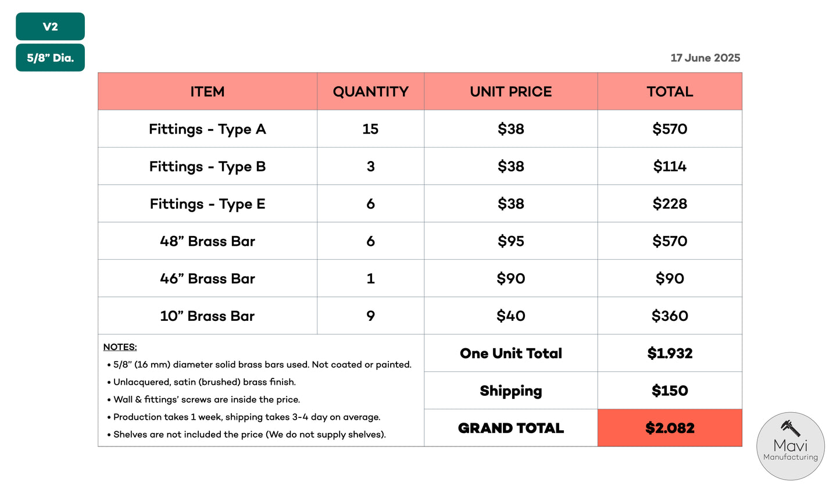Click the One Unit Total label
Screen dimensions: 840x504
(x=511, y=353)
